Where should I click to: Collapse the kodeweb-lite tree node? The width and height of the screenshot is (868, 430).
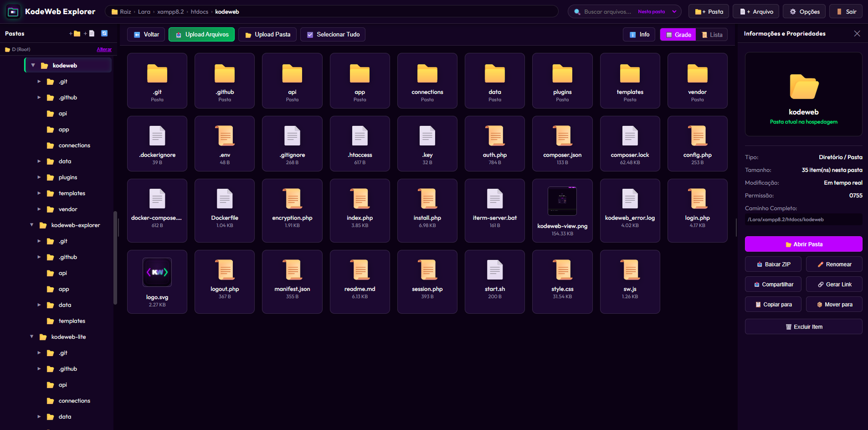pyautogui.click(x=31, y=337)
